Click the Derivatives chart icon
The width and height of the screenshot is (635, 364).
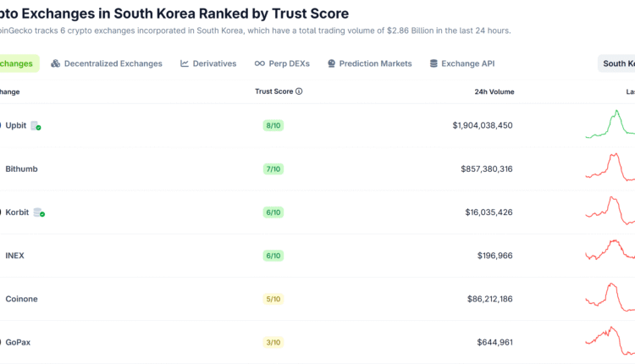[x=185, y=63]
